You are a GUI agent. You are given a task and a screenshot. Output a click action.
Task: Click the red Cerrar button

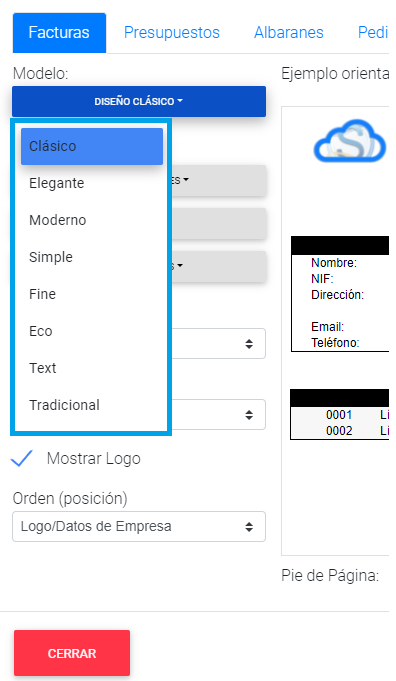(x=72, y=653)
